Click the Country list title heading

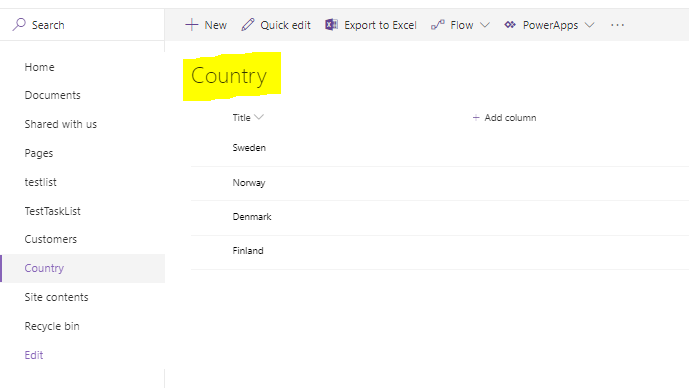229,76
